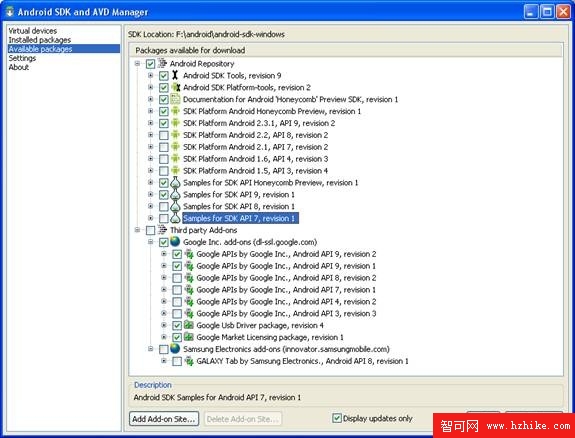Collapse the Android Repository tree node
The image size is (575, 438).
click(137, 63)
